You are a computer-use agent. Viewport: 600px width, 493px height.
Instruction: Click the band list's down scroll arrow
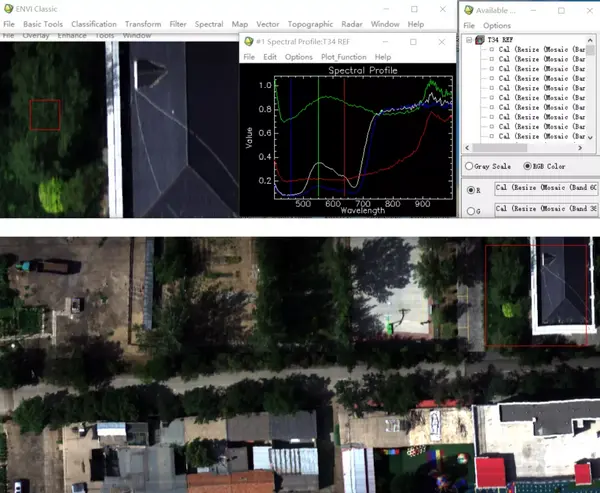(x=590, y=137)
